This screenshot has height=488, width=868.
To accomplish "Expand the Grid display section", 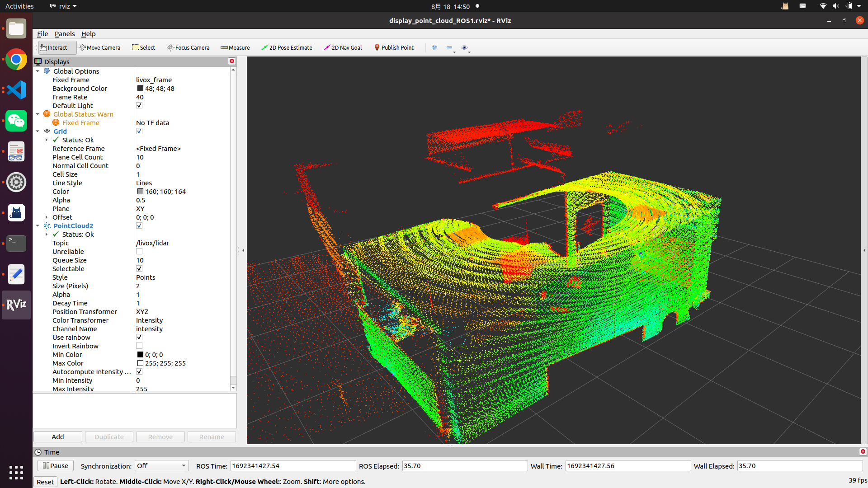I will tap(38, 131).
